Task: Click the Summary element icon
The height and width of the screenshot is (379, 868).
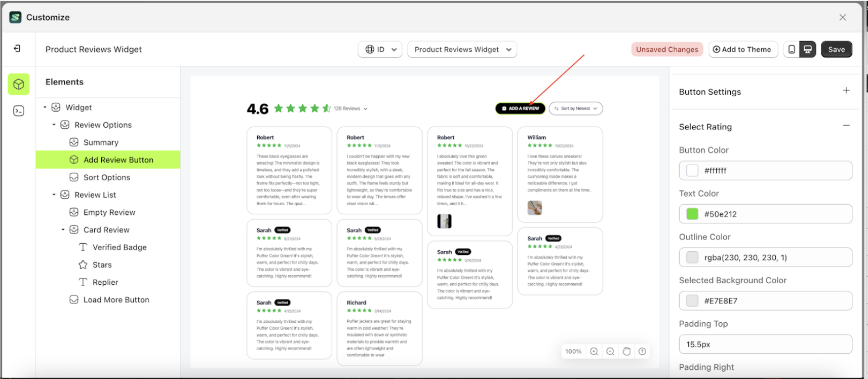Action: pos(74,142)
